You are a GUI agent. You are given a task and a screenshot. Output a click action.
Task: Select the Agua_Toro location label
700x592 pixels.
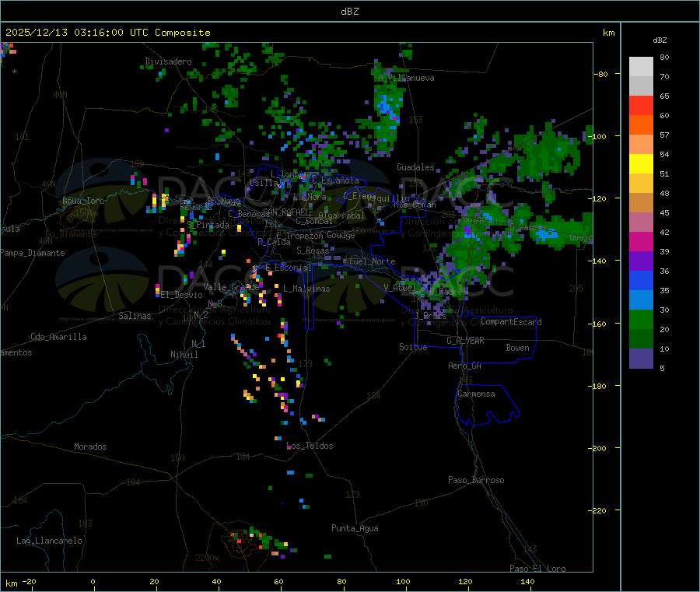coord(83,201)
